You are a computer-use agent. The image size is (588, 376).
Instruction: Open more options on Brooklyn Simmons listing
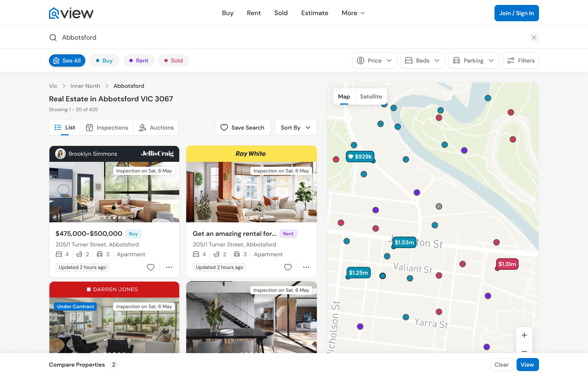click(x=169, y=267)
